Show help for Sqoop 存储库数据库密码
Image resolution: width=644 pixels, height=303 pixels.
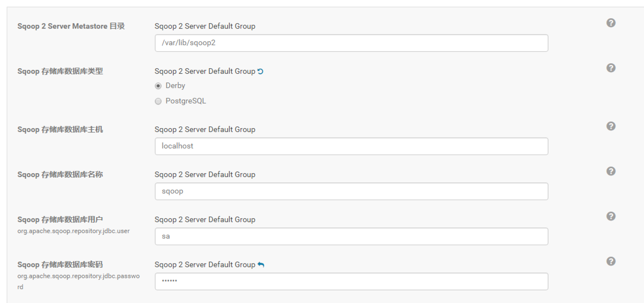(611, 262)
